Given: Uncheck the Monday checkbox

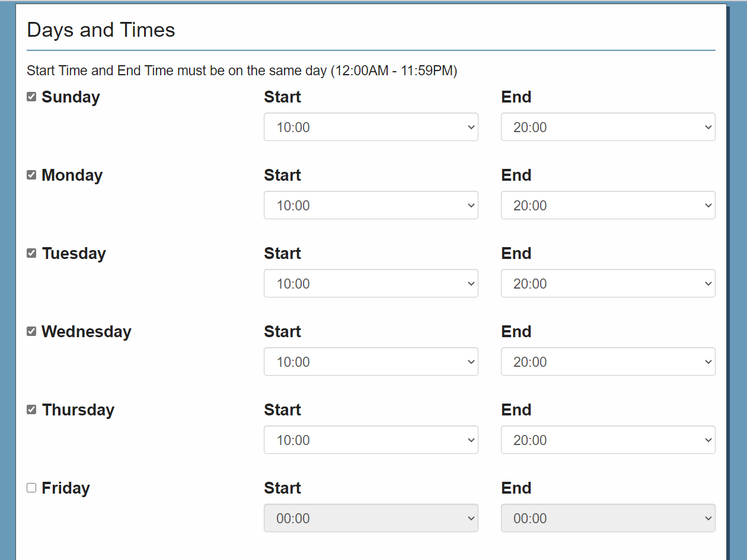Looking at the screenshot, I should [x=31, y=175].
